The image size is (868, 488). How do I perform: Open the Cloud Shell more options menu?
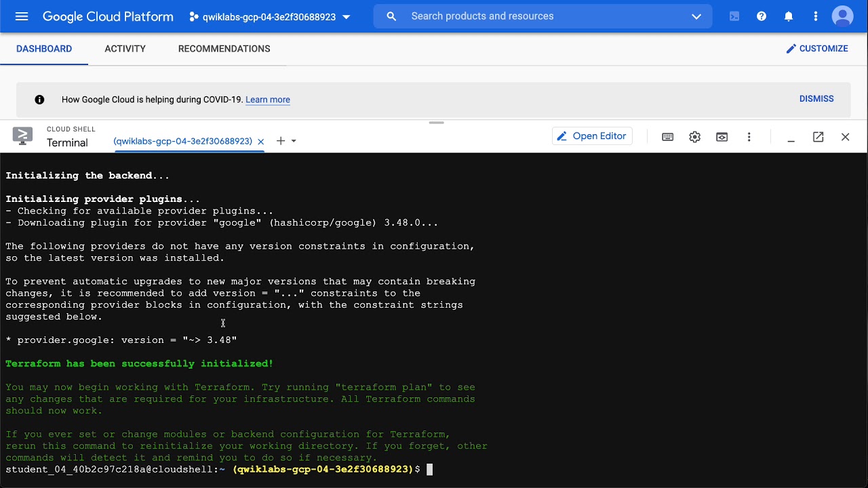pos(749,137)
